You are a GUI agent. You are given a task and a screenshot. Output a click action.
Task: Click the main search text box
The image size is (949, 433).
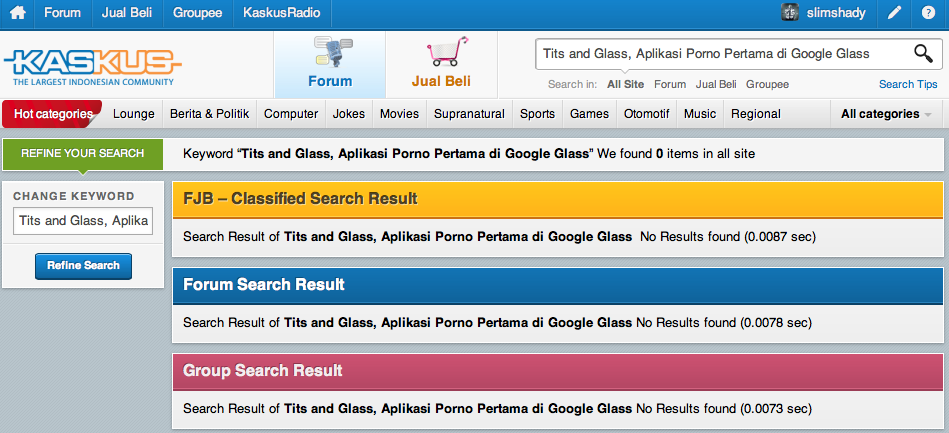pos(720,54)
